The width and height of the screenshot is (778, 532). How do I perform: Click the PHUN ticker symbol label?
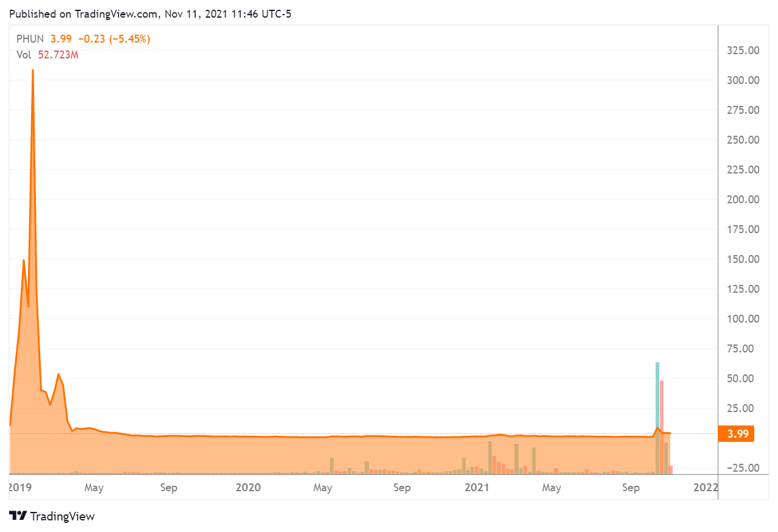pos(30,39)
